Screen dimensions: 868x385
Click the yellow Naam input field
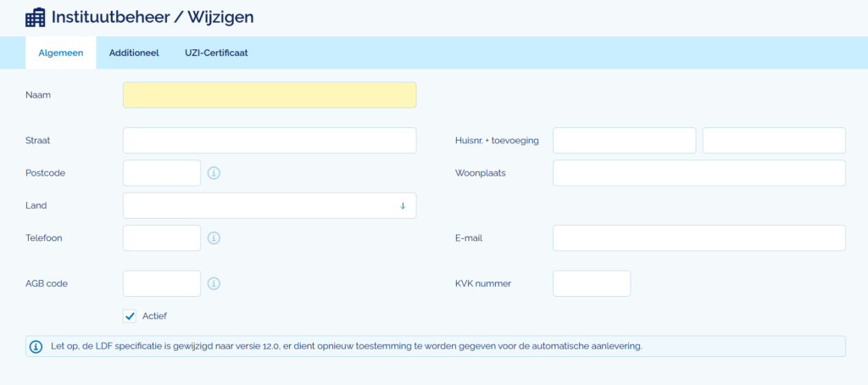(x=270, y=95)
